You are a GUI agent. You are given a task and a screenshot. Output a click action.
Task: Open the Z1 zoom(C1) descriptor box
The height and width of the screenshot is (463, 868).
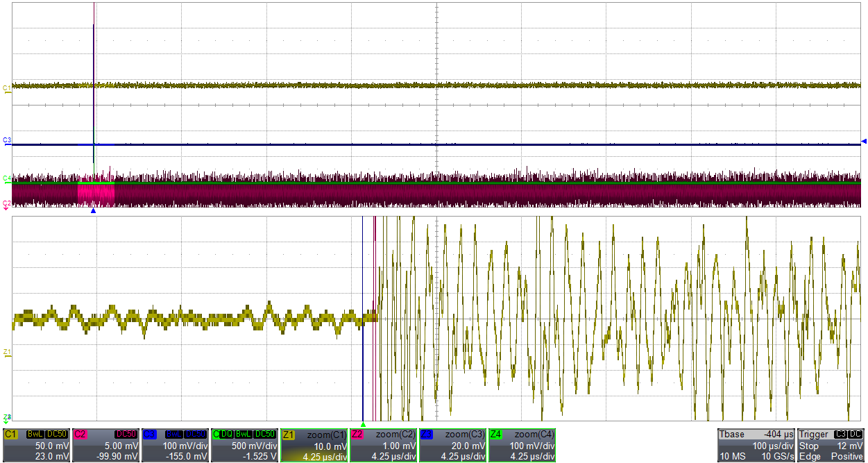tap(314, 445)
